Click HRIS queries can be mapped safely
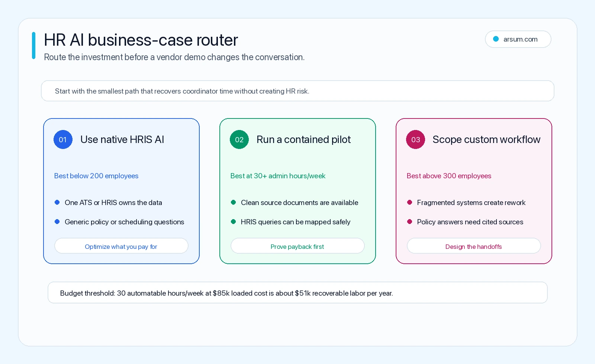 296,222
